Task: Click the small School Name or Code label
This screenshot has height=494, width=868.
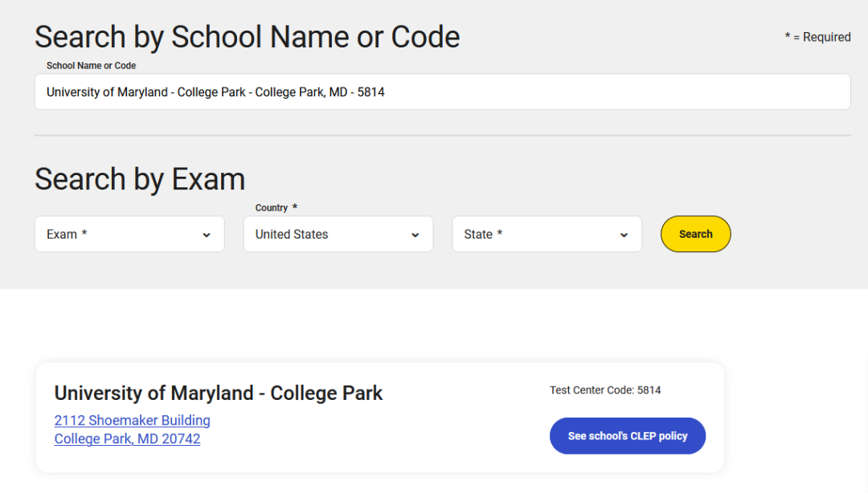Action: coord(91,66)
